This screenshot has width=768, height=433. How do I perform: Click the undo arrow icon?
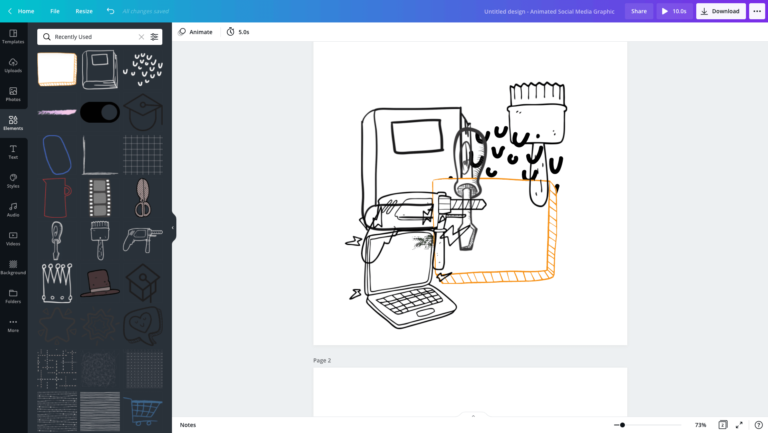pyautogui.click(x=110, y=11)
